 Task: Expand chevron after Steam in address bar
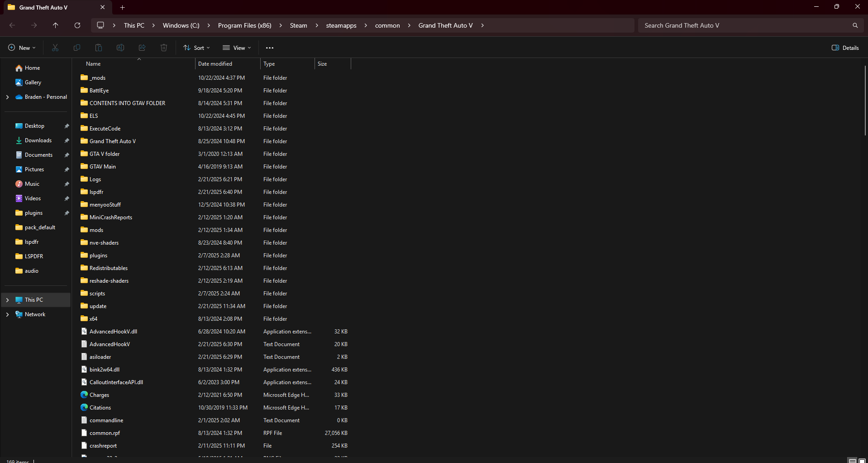click(x=316, y=25)
